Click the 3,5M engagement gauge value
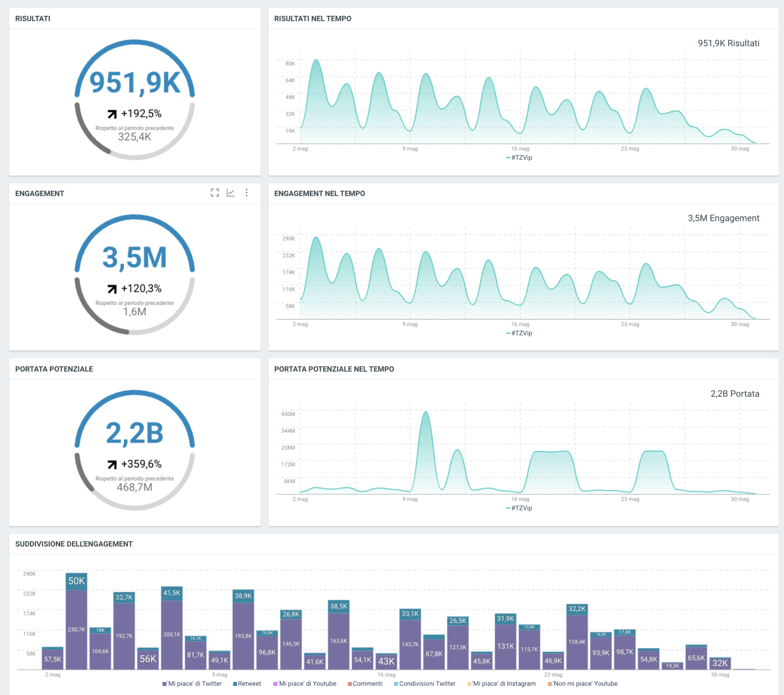Viewport: 784px width, 695px height. coord(135,258)
